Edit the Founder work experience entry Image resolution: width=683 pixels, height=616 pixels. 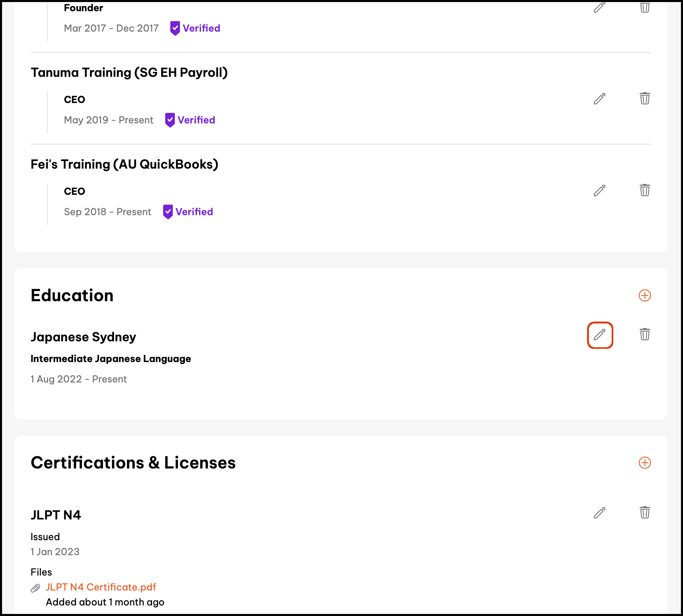(x=600, y=7)
